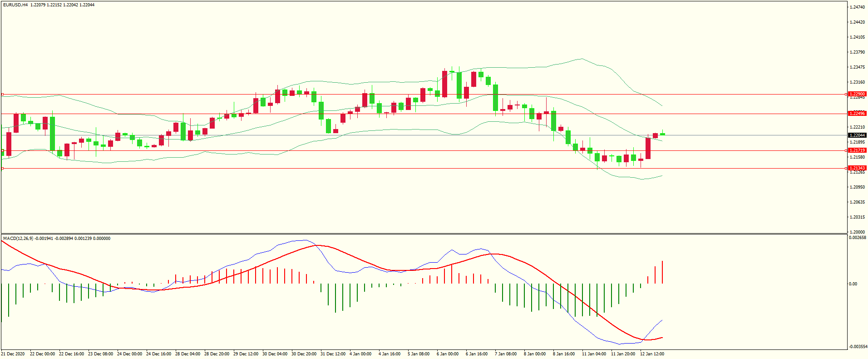Select the 1.21719 price level tag
Screen dimensions: 868x359
click(x=857, y=150)
